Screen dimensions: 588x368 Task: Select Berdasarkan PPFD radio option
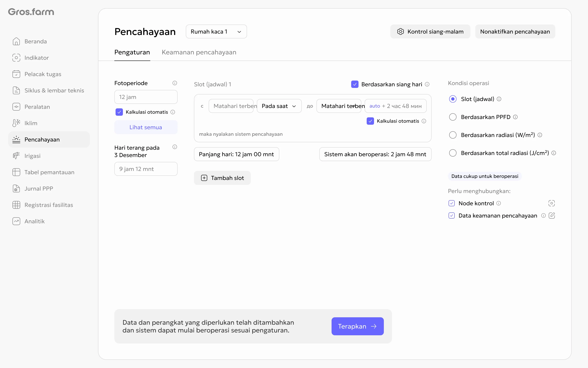[x=453, y=117]
